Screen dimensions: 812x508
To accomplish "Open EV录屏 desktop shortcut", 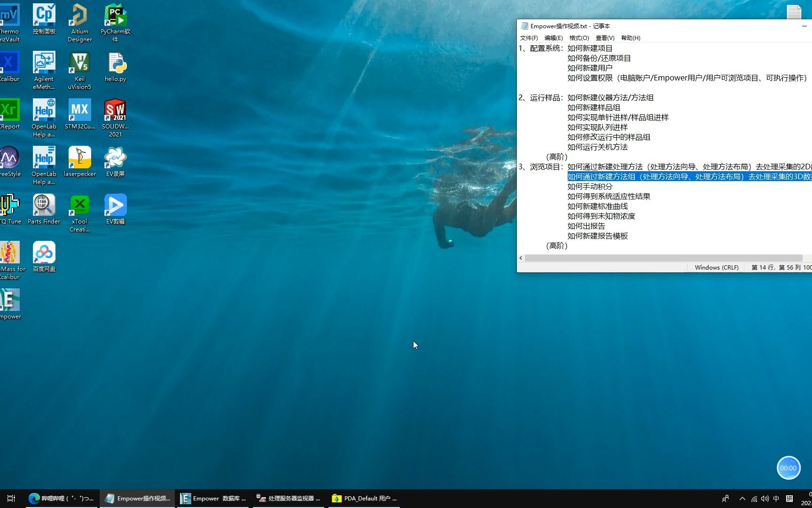I will click(115, 161).
